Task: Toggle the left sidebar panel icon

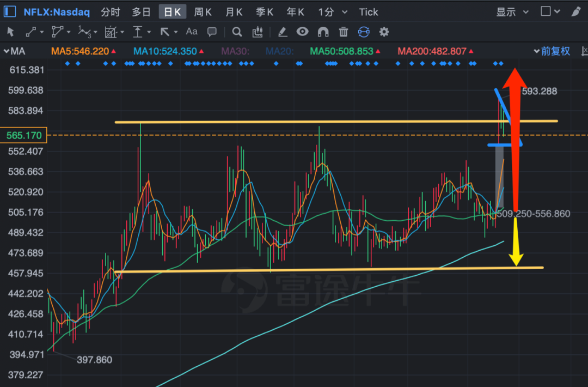Action: click(x=10, y=11)
